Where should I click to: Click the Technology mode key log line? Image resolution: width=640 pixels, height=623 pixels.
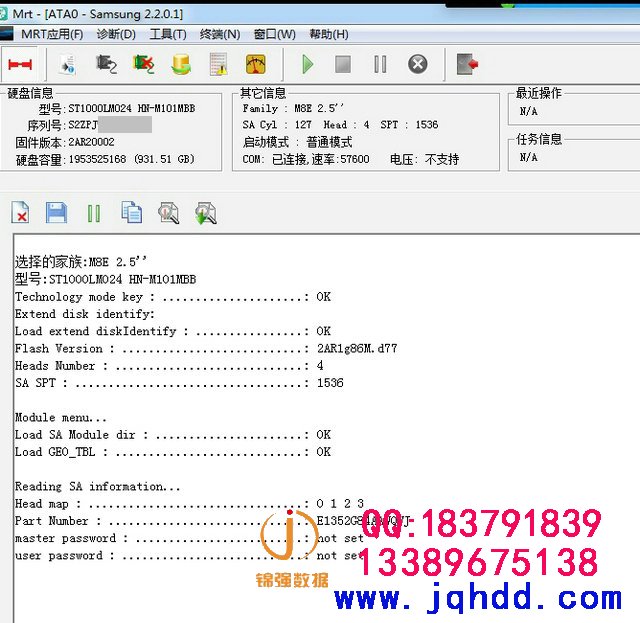tap(173, 297)
